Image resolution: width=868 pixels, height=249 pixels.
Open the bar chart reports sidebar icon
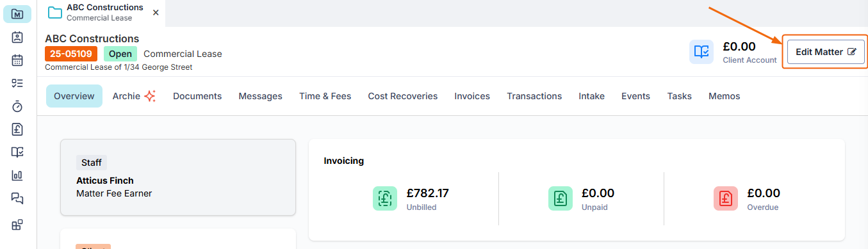coord(17,175)
